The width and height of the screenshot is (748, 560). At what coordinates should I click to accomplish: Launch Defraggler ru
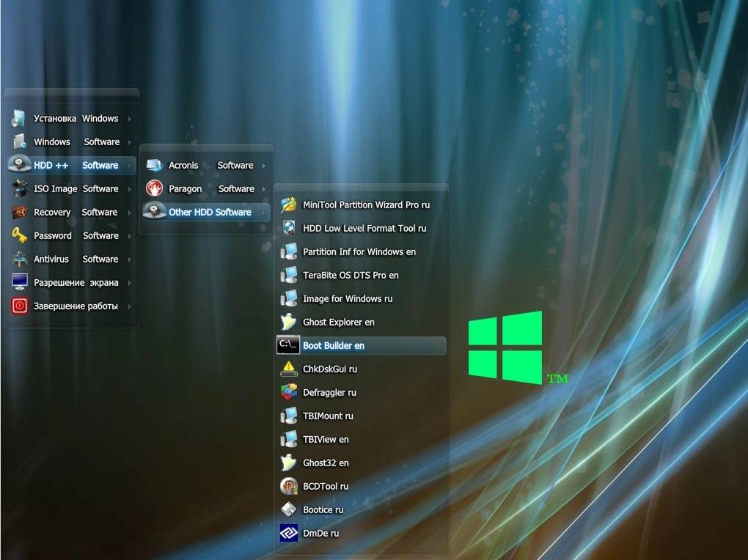362,392
